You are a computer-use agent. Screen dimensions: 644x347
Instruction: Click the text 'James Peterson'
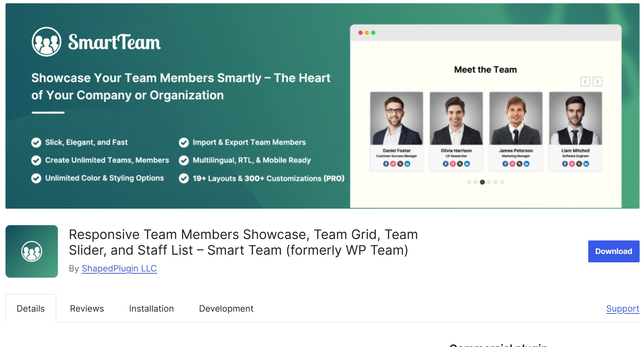click(x=516, y=150)
